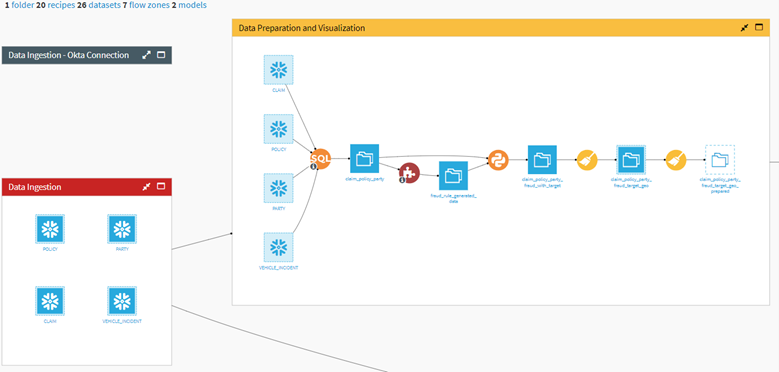
Task: Open the orange Python recipe node
Action: pyautogui.click(x=498, y=160)
